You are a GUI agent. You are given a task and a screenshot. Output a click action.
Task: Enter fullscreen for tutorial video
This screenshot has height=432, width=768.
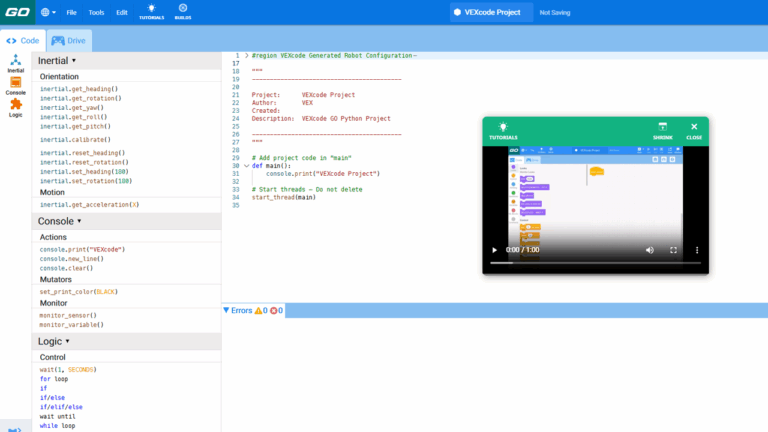673,250
